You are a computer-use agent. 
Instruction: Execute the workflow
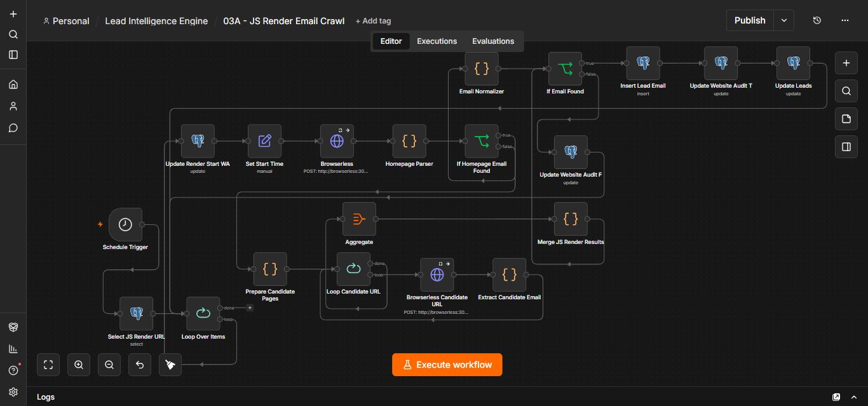pos(447,365)
